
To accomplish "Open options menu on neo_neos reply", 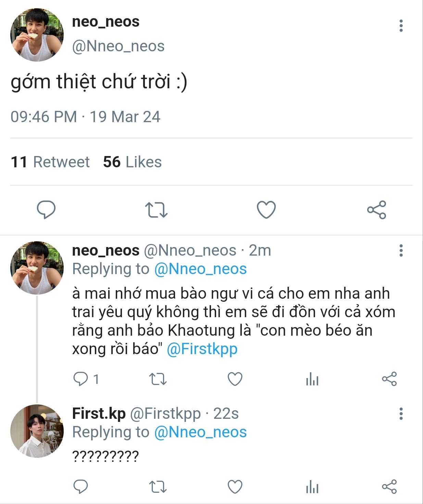I will pyautogui.click(x=401, y=250).
